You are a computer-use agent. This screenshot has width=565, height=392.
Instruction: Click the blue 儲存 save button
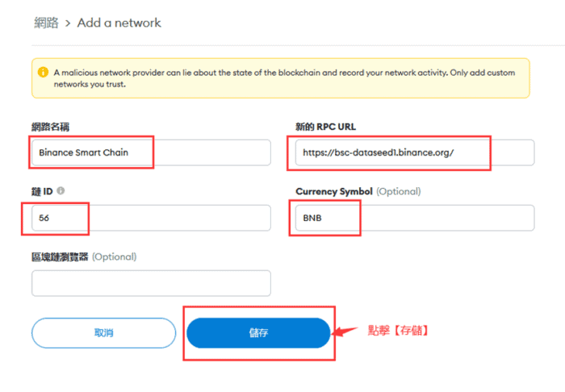[258, 333]
